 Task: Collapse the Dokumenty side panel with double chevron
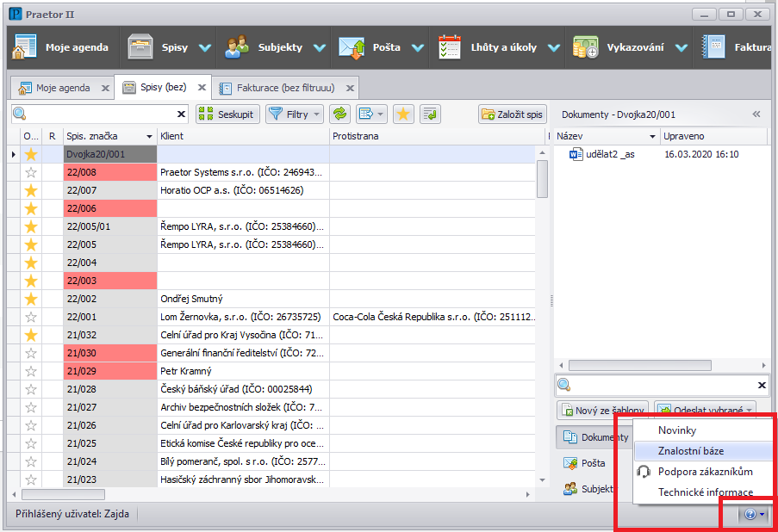(756, 114)
